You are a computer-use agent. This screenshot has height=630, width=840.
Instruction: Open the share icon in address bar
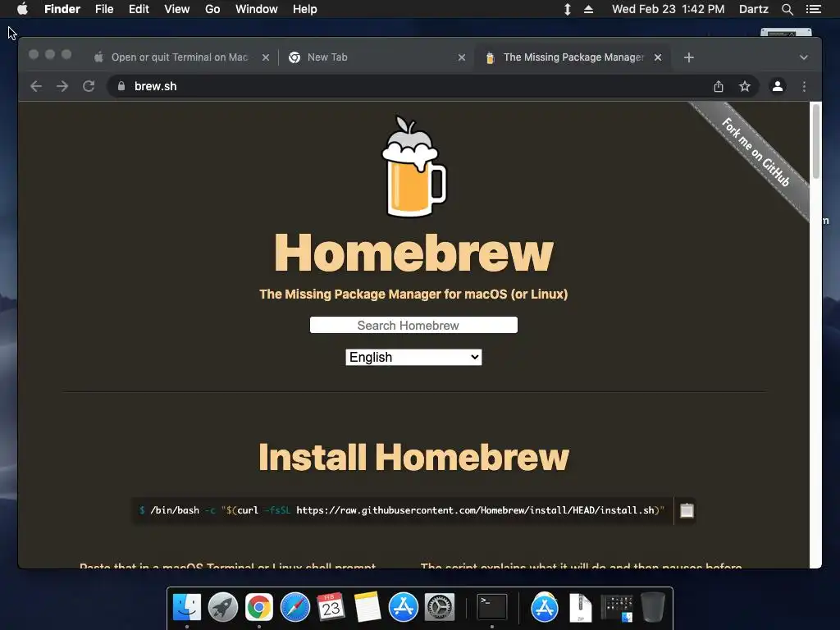(719, 86)
